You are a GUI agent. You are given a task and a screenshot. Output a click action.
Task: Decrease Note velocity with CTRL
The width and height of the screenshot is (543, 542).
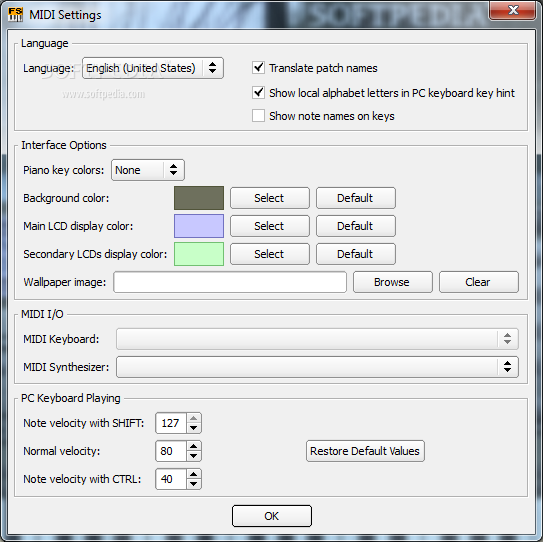pyautogui.click(x=194, y=484)
